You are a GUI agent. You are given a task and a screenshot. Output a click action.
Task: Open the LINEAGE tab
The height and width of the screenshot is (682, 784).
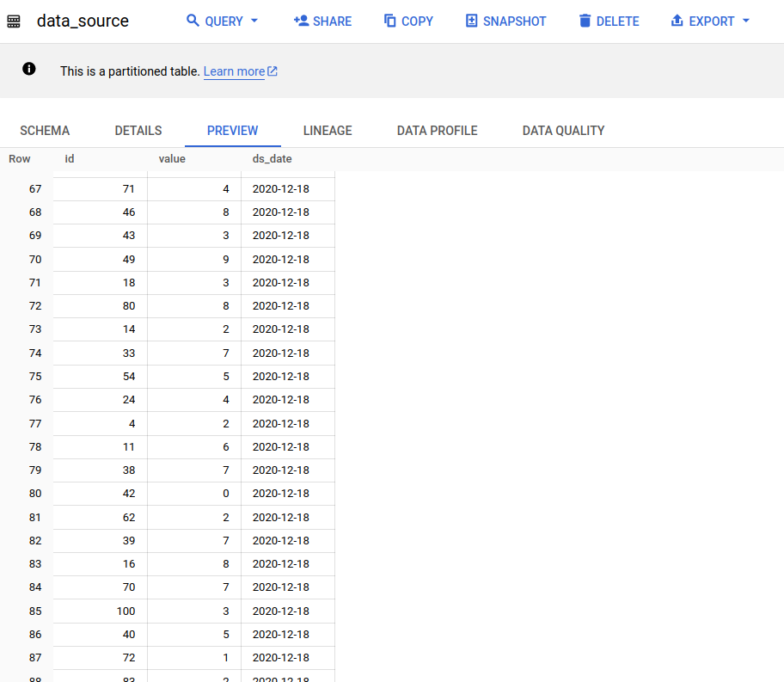pyautogui.click(x=328, y=131)
